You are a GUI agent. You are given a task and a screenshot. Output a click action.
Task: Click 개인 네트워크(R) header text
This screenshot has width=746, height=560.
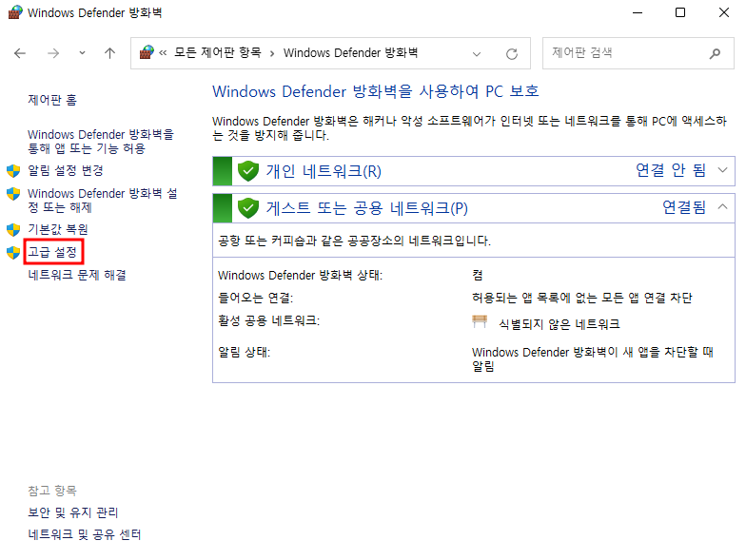(324, 171)
